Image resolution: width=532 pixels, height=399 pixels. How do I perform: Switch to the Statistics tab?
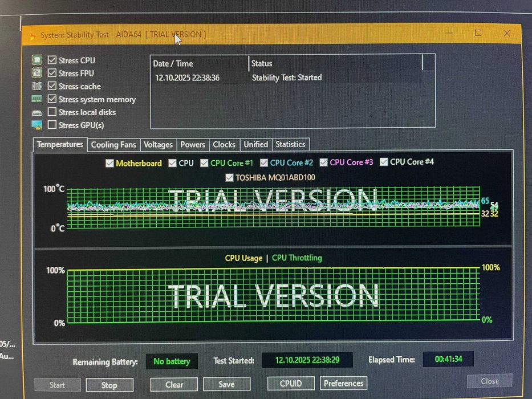coord(290,144)
